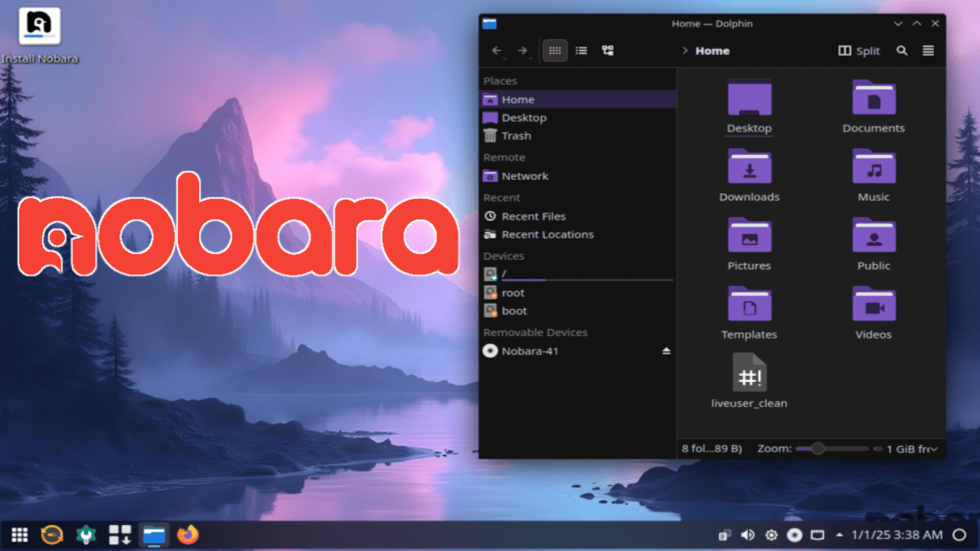Open Install Nobara desktop shortcut
Viewport: 980px width, 551px height.
click(x=39, y=35)
